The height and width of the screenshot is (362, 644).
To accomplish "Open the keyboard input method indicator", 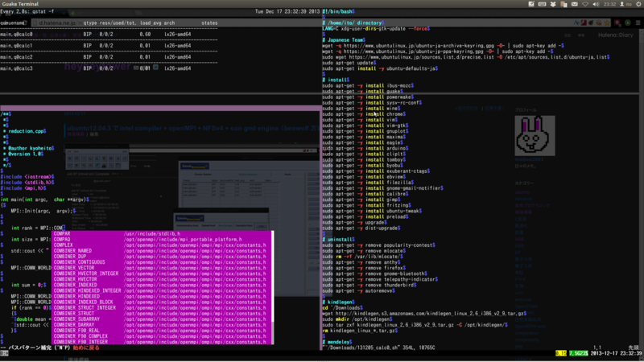I will 542,4.
